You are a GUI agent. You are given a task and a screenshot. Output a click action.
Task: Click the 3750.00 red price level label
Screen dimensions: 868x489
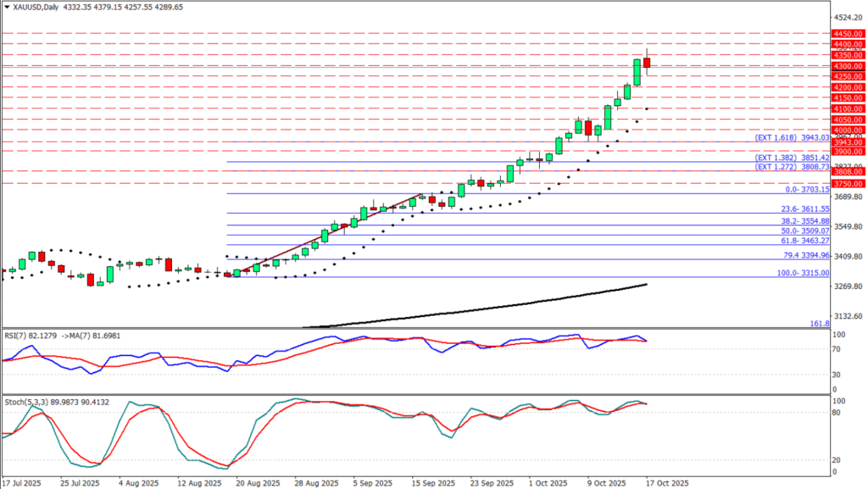tap(846, 183)
